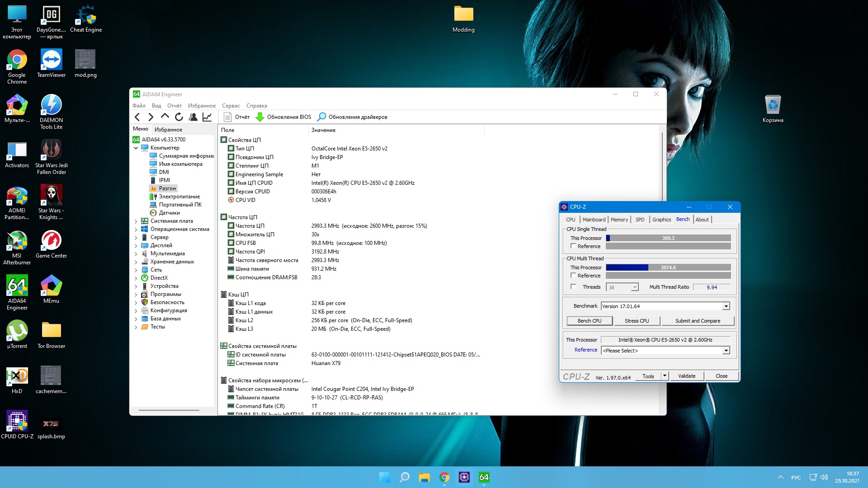The height and width of the screenshot is (488, 868).
Task: Click the driver updates magnifier icon
Action: click(x=321, y=117)
